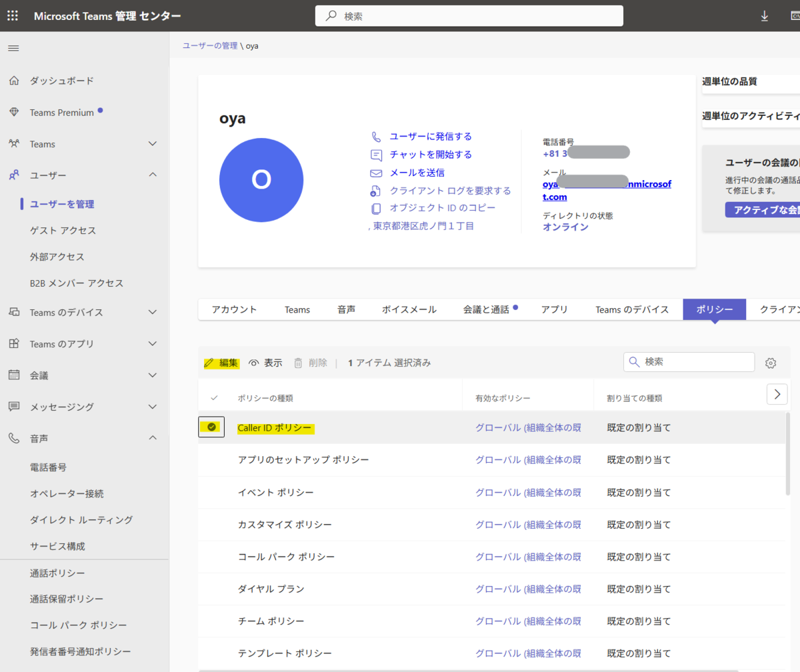Click the global 検索 search box
The width and height of the screenshot is (800, 672).
point(469,16)
